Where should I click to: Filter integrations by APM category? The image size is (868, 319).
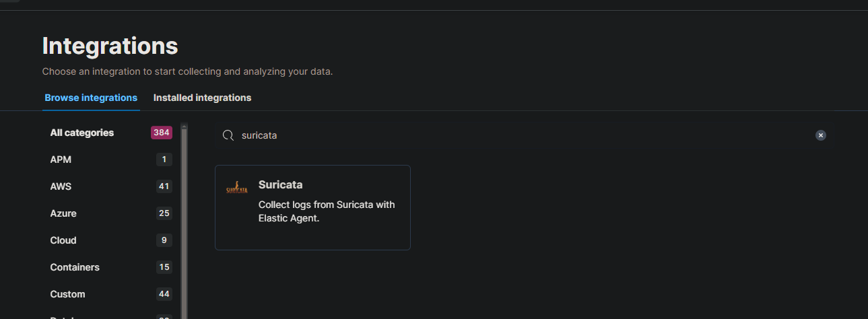(x=61, y=159)
